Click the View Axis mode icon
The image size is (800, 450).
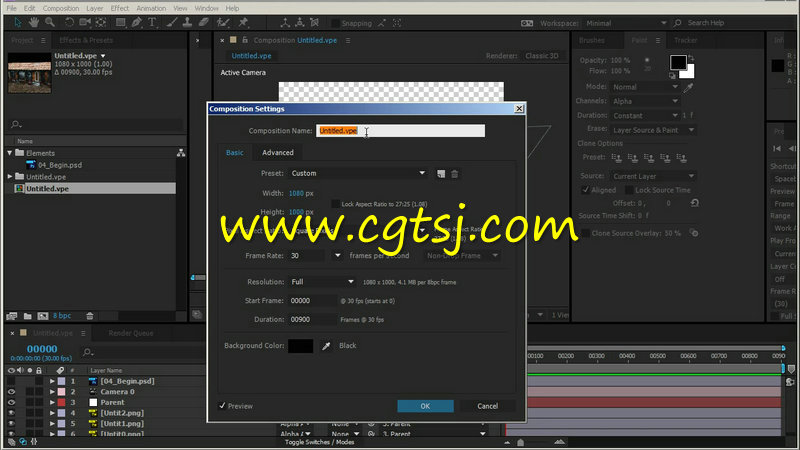[315, 22]
